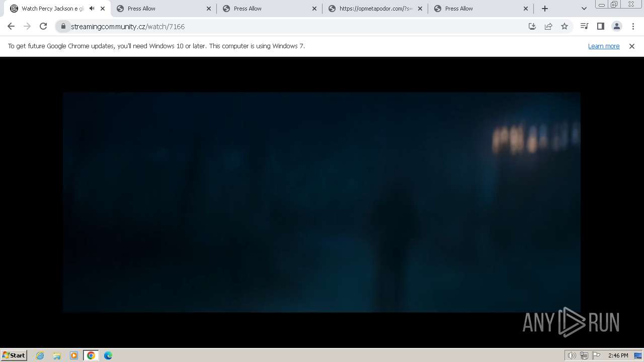Open the network status tray icon
Viewport: 644px width, 362px height.
point(584,355)
